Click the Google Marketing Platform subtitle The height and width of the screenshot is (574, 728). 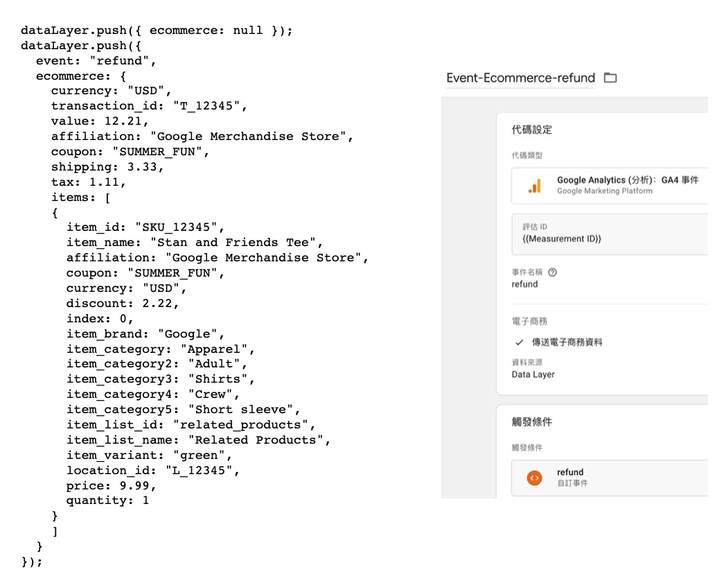point(605,191)
